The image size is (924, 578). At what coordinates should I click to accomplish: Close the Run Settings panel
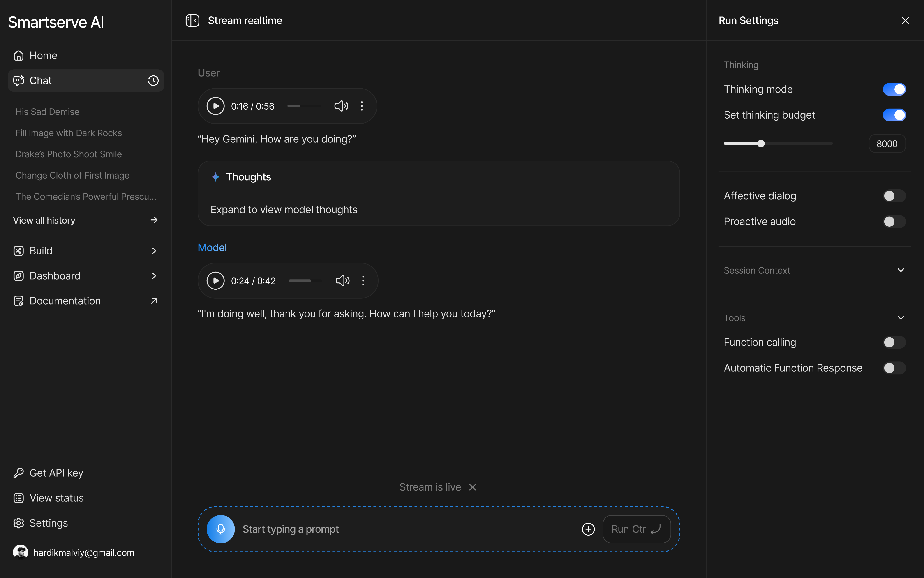(x=905, y=21)
